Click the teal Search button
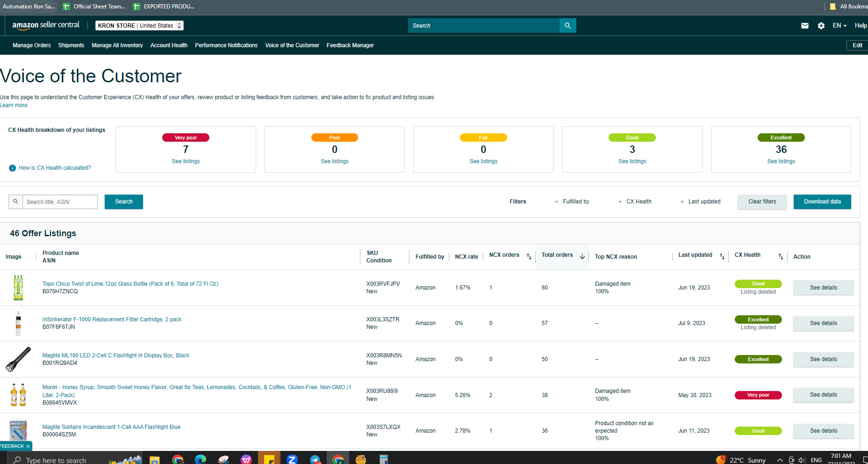The height and width of the screenshot is (464, 868). [124, 202]
